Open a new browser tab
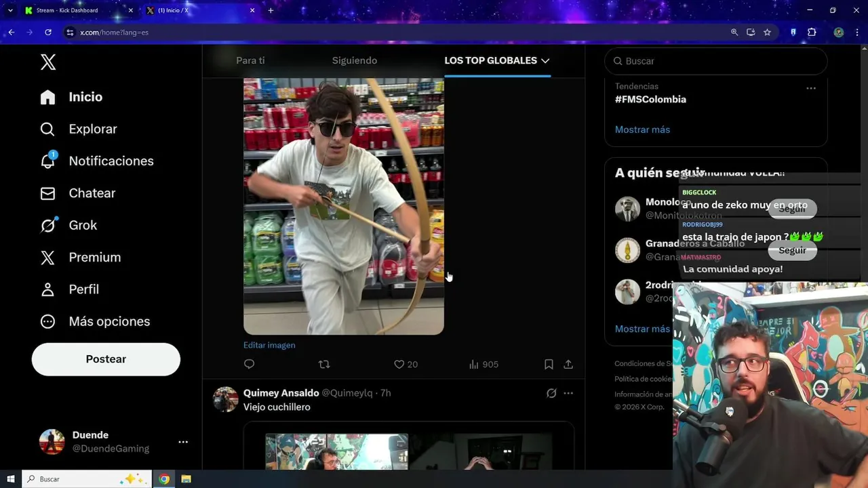 tap(271, 10)
